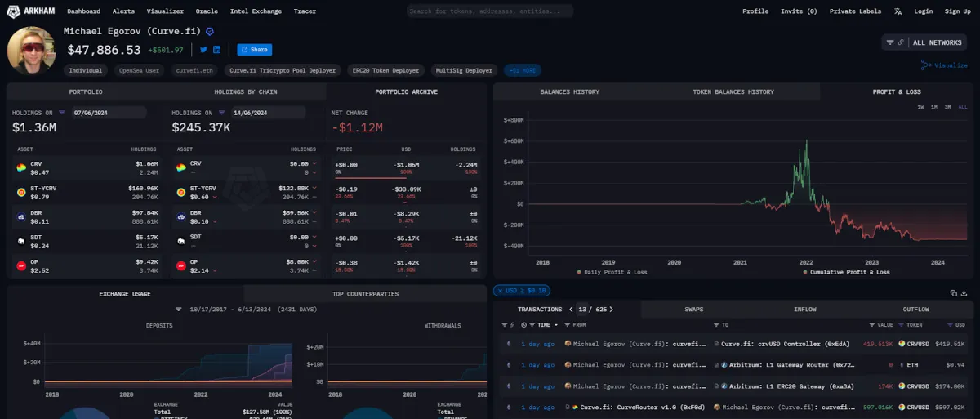
Task: Switch to the Swaps tab
Action: (694, 310)
